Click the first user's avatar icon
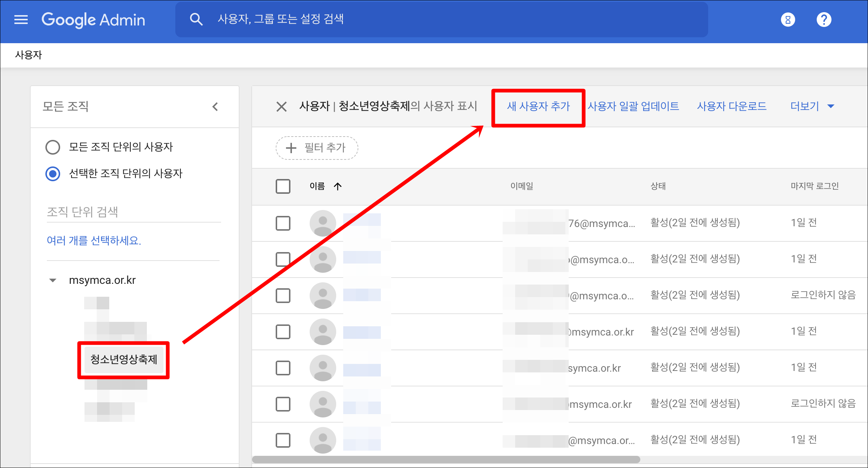The width and height of the screenshot is (868, 468). point(323,223)
